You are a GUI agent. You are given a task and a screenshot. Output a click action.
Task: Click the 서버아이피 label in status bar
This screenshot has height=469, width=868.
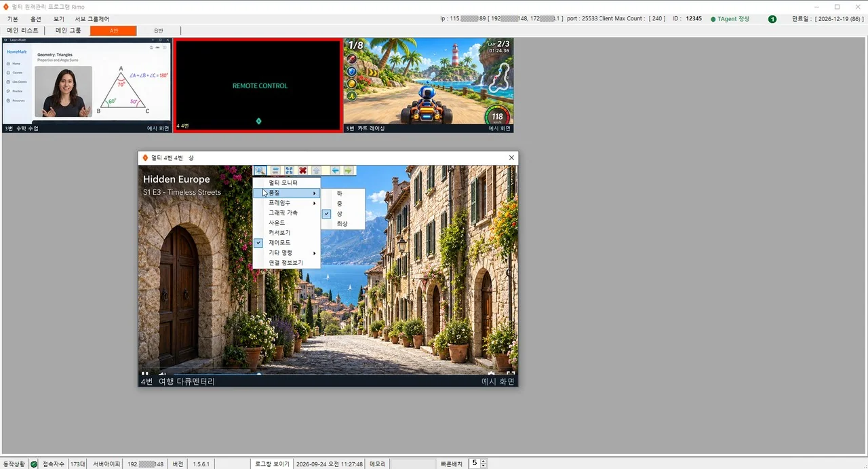click(x=106, y=464)
